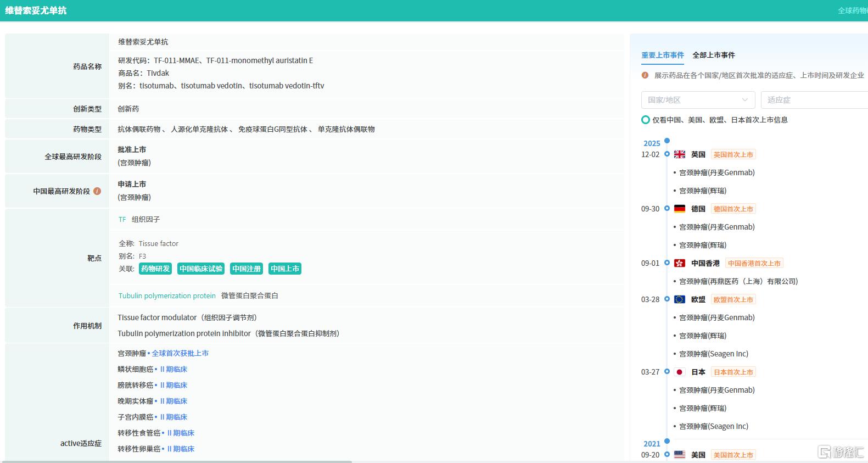Click the 别名 tisotumab vedotin-tftv line
Image resolution: width=868 pixels, height=463 pixels.
[221, 86]
